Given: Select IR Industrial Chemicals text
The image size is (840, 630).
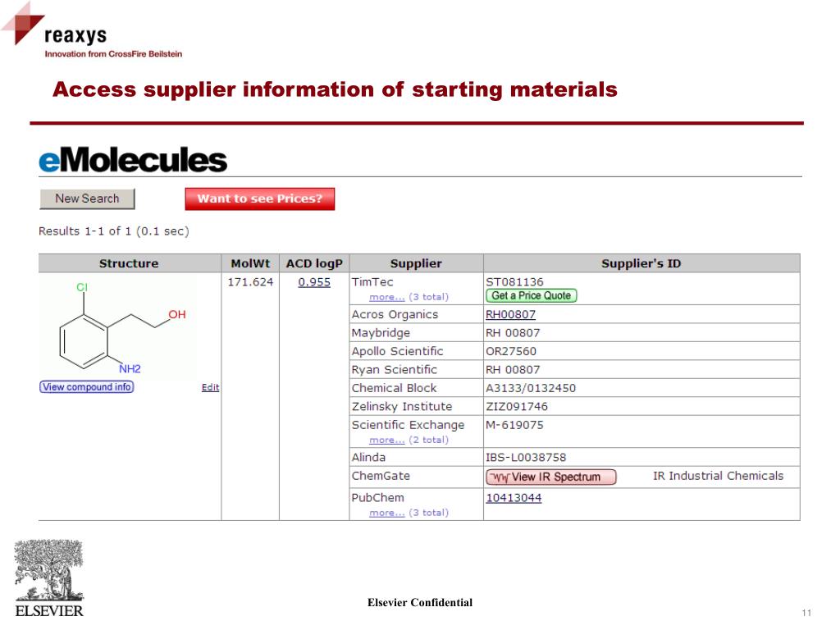Looking at the screenshot, I should 718,476.
